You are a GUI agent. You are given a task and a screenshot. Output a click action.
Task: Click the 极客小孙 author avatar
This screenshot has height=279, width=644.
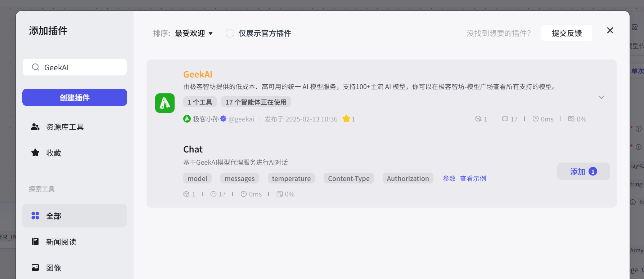pyautogui.click(x=187, y=119)
